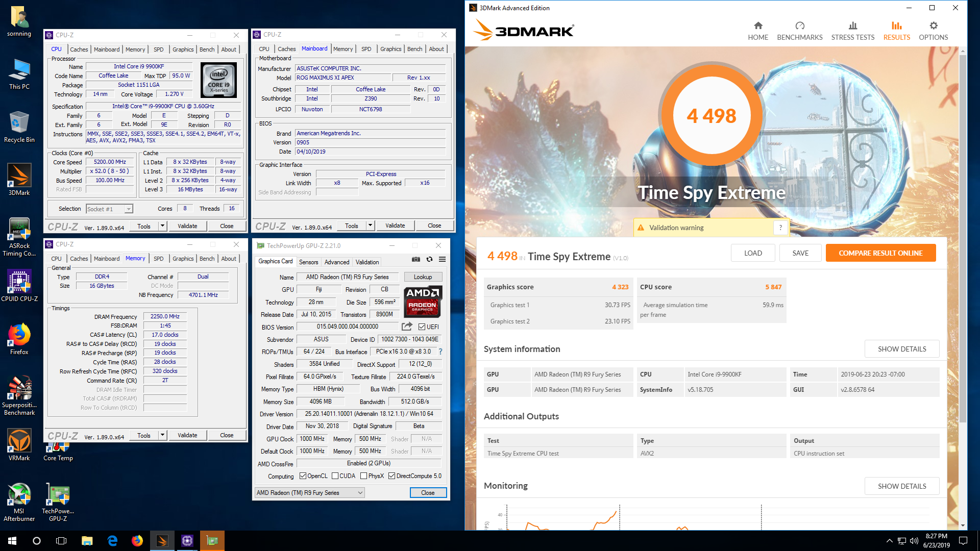Open the GPU selector dropdown in GPU-Z
Screen dimensions: 980x551
click(310, 493)
